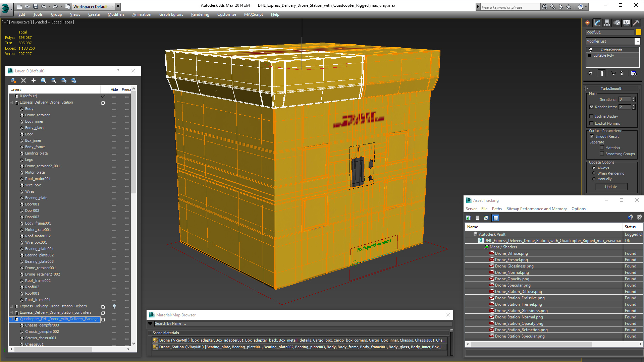This screenshot has width=644, height=362.
Task: Click the Update button in TurboSmooth
Action: pos(611,187)
